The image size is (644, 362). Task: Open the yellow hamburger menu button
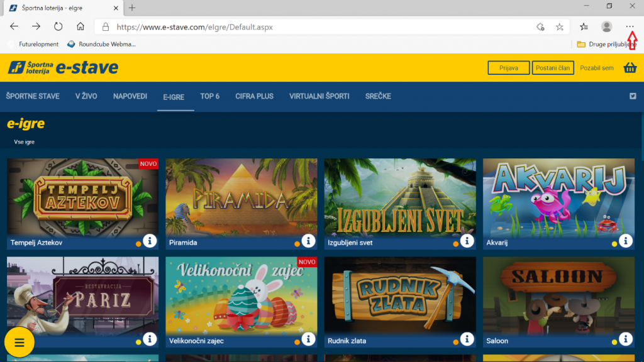tap(19, 342)
